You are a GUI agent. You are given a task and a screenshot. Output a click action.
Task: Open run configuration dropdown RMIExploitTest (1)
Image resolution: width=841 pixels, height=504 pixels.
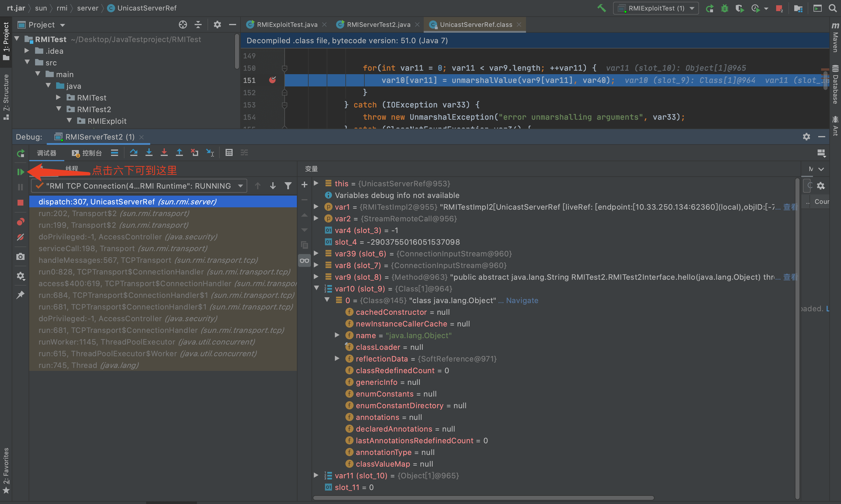(x=656, y=8)
